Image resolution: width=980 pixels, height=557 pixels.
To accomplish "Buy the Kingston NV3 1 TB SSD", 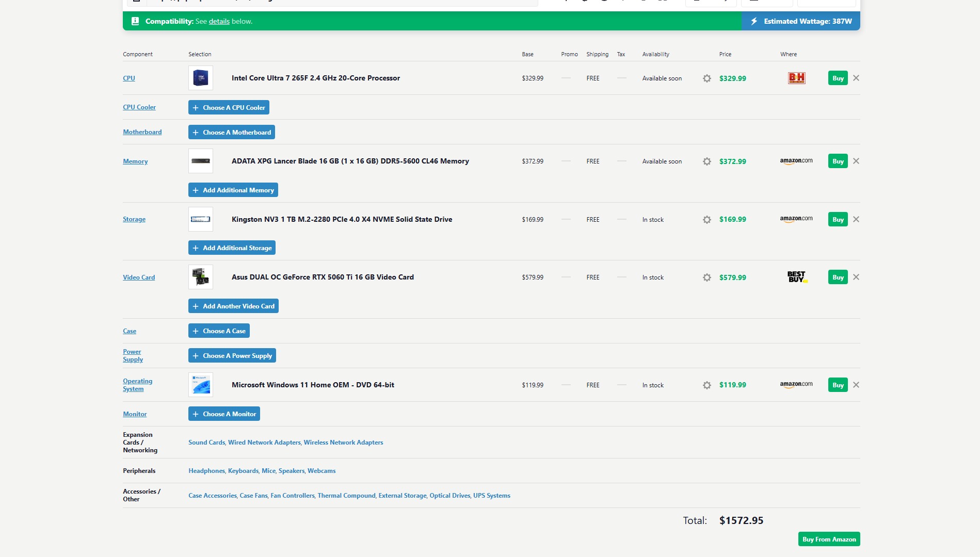I will (x=838, y=219).
